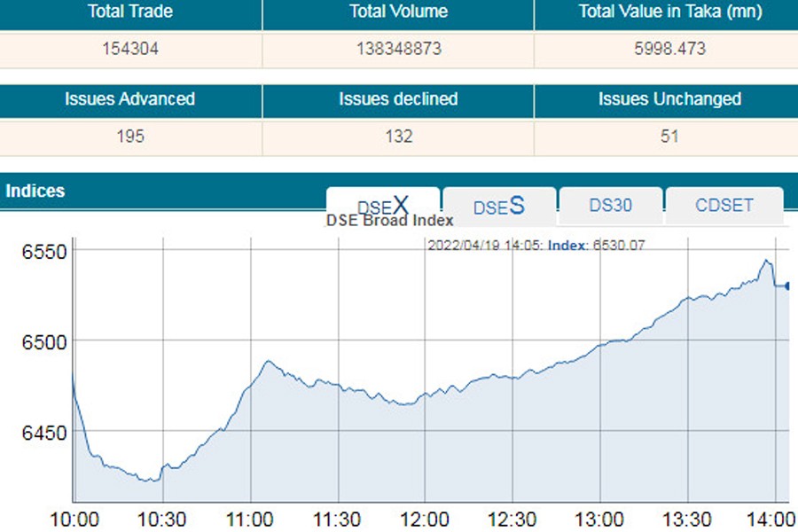Select the advanced issues count 195
This screenshot has height=532, width=798.
pos(129,137)
